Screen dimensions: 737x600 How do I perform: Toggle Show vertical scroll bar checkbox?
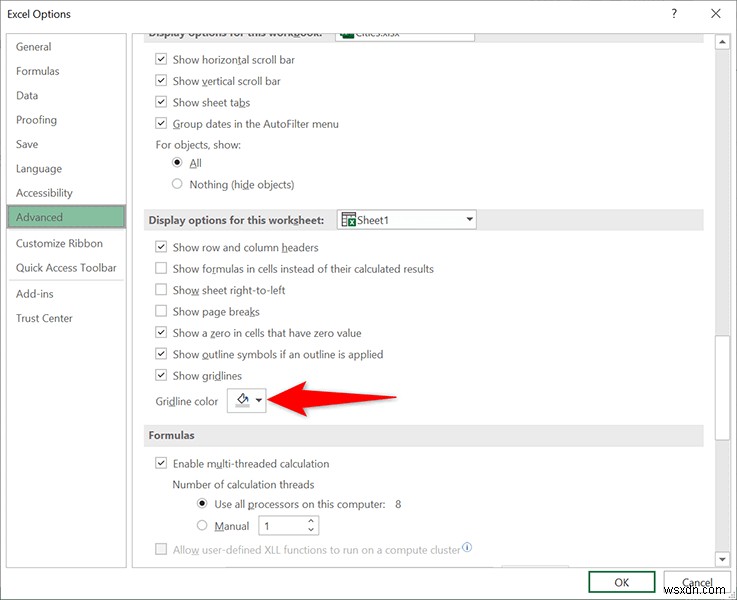(x=161, y=81)
